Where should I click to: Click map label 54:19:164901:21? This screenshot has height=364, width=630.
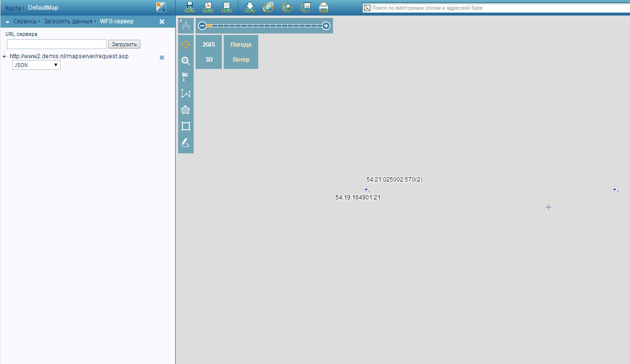pyautogui.click(x=358, y=198)
